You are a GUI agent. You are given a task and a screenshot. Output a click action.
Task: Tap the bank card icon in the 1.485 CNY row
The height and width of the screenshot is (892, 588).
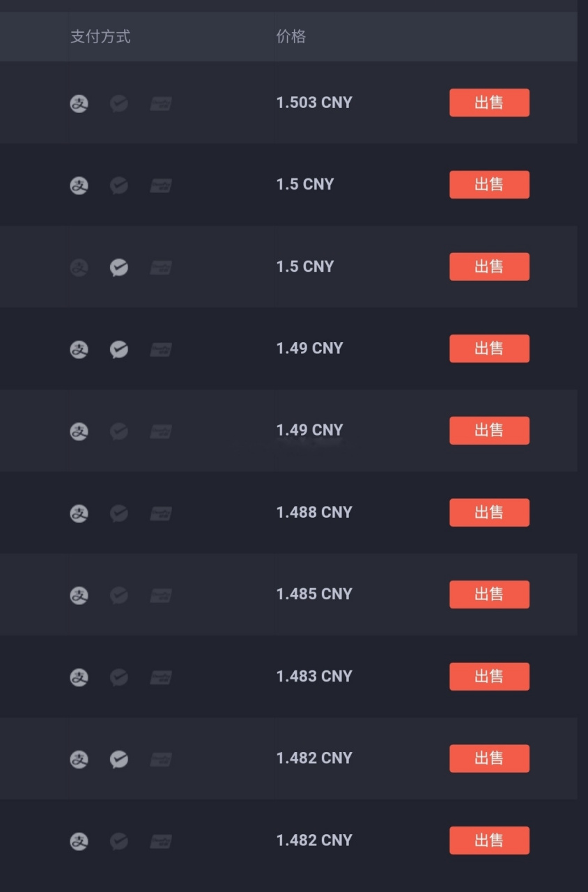coord(161,595)
